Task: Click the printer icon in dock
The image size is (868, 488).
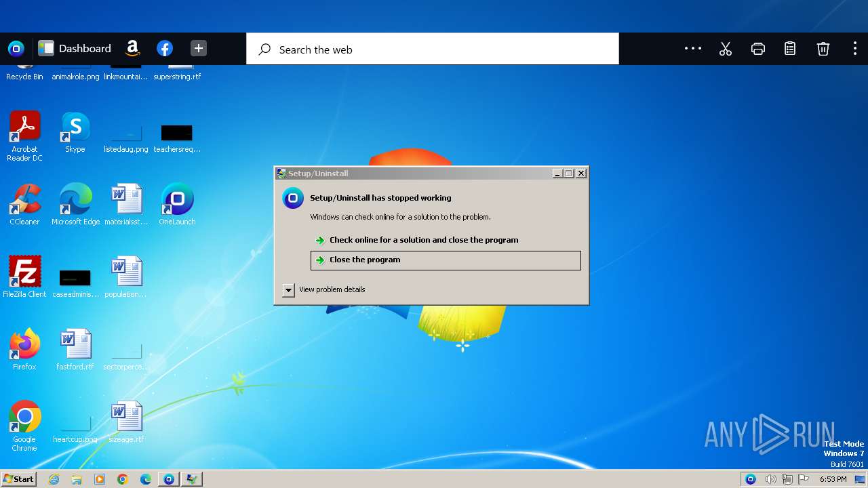Action: pos(758,49)
